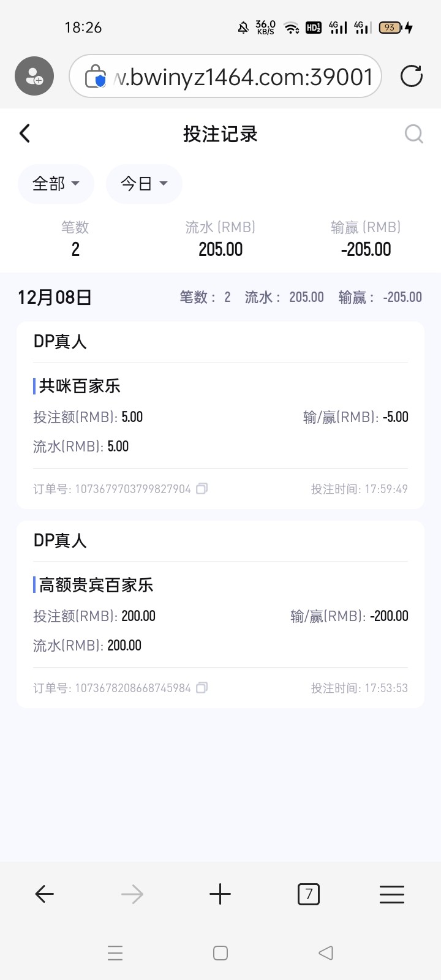Screen dimensions: 441x980
Task: Copy order number ending in 827904
Action: (x=202, y=489)
